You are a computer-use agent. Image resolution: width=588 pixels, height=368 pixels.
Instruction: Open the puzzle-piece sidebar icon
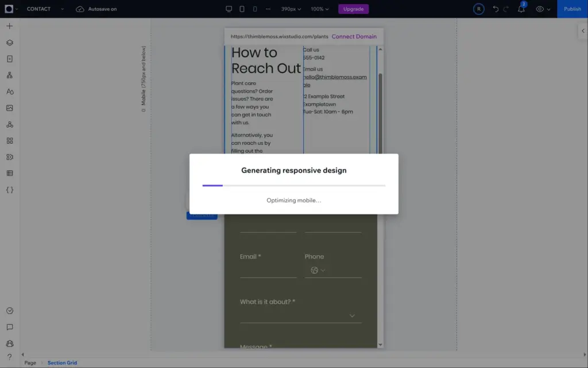(x=10, y=157)
